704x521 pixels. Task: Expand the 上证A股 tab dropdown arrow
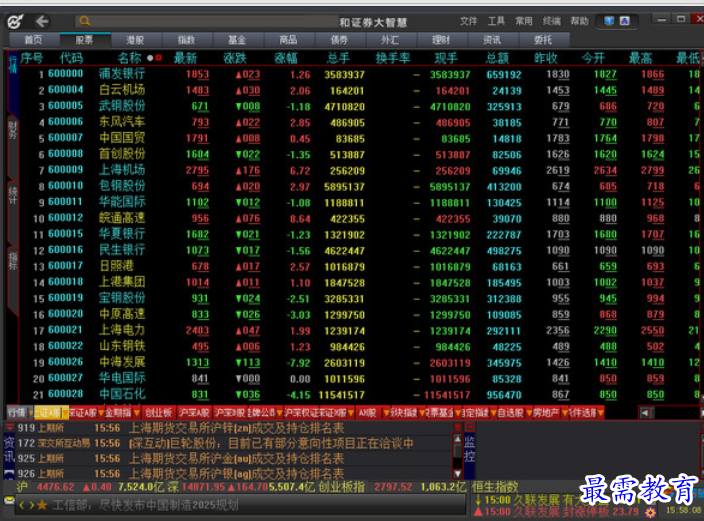tap(66, 412)
